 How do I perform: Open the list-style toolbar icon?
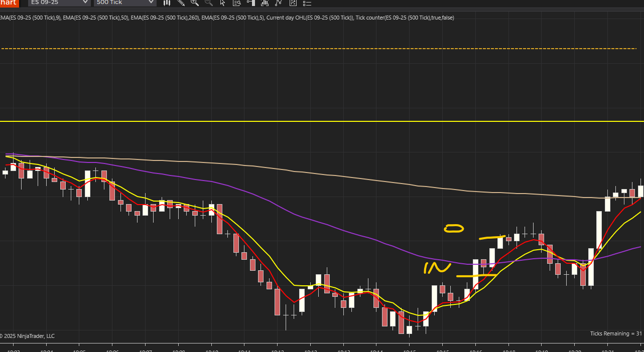[307, 3]
